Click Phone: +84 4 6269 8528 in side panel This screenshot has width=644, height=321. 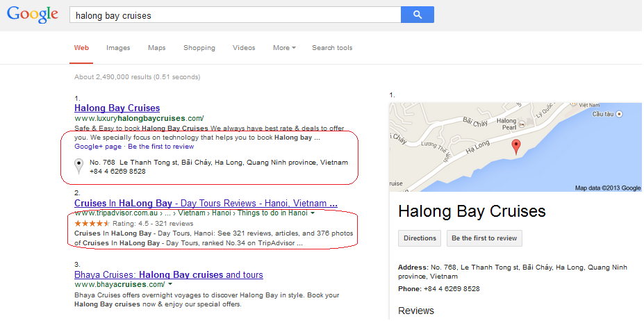tap(438, 288)
